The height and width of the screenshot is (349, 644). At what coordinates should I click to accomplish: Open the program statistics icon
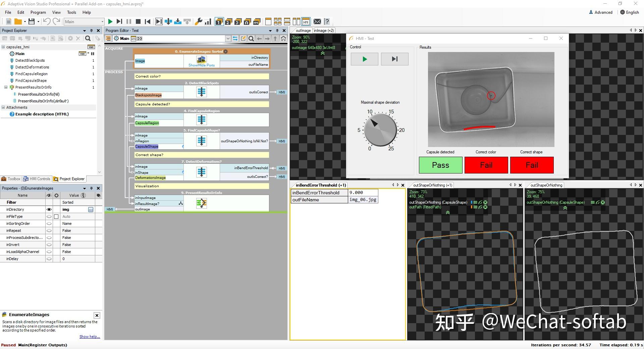click(208, 22)
